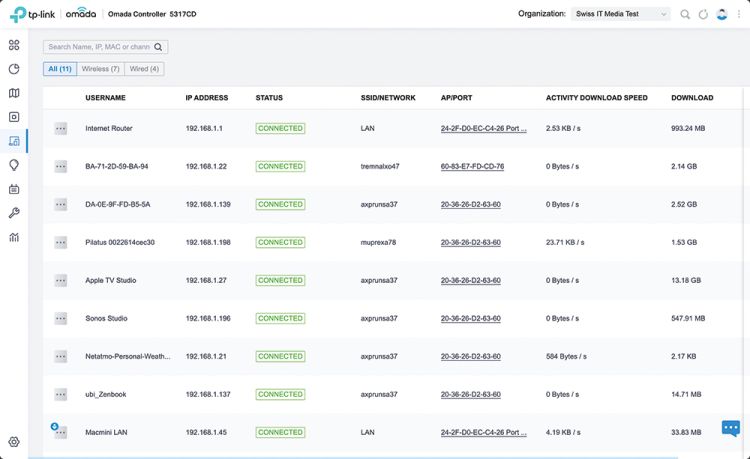Open the Insights lightbulb sidebar icon
Screen dimensions: 750x459
14,165
